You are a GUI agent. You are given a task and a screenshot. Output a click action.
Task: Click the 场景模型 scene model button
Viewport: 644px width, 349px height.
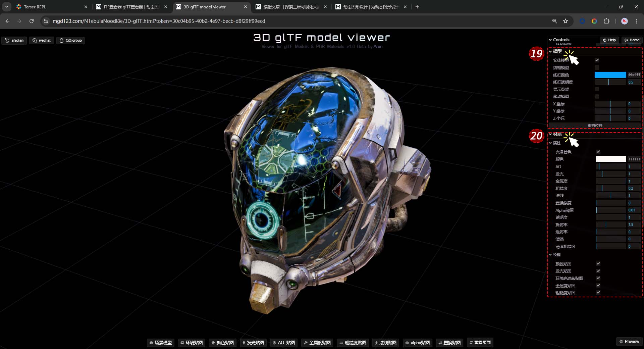161,343
